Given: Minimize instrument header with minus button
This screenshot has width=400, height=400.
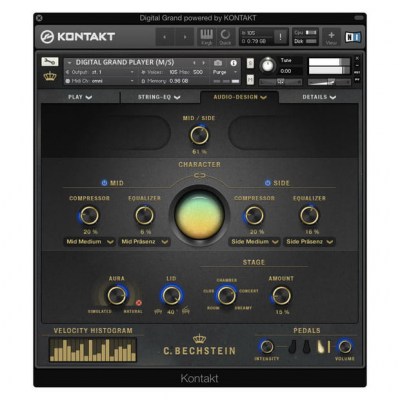Looking at the screenshot, I should [357, 65].
